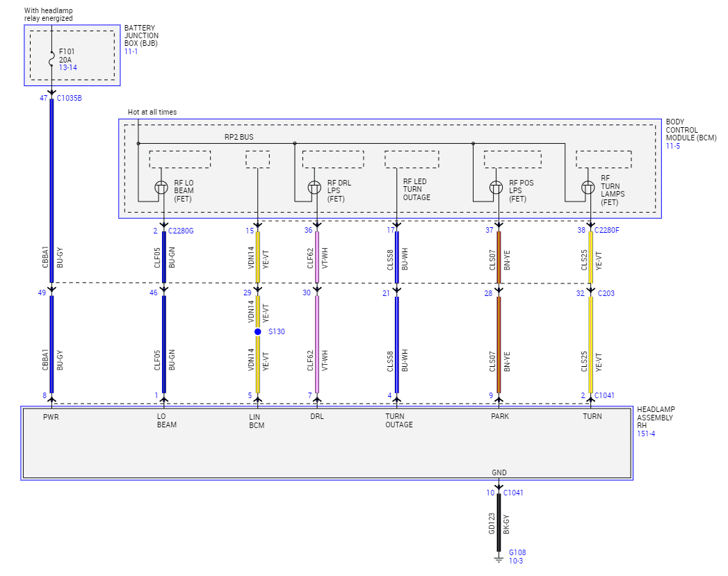Click pin 1 above LO BEAM terminal
The image size is (728, 576).
pyautogui.click(x=156, y=395)
